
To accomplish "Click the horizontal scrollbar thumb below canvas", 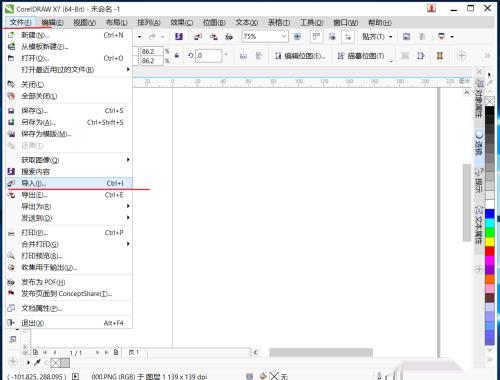I will (x=321, y=352).
